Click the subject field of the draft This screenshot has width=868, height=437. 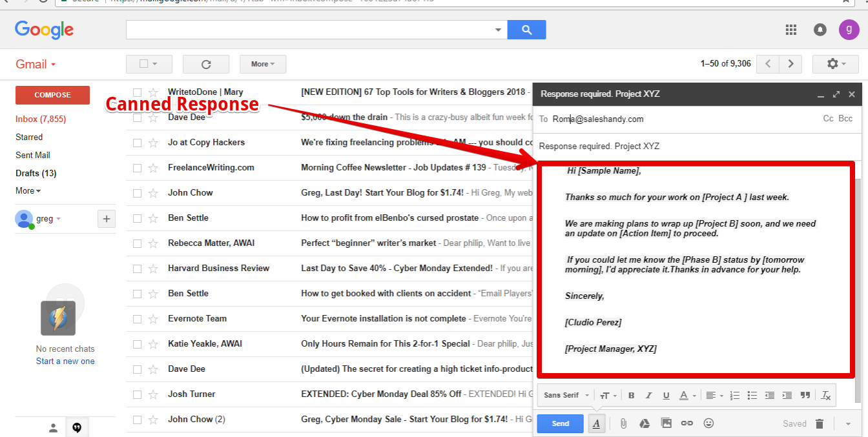coord(696,147)
